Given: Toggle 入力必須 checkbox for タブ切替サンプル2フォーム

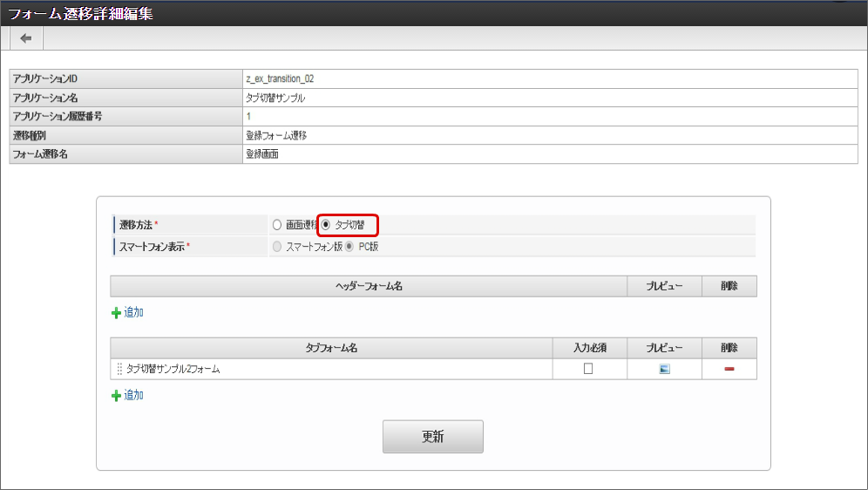Looking at the screenshot, I should coord(588,369).
